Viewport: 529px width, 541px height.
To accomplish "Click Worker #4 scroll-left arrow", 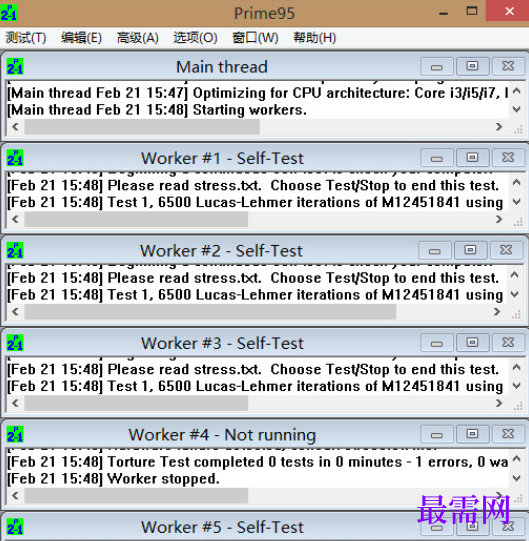I will (x=15, y=495).
